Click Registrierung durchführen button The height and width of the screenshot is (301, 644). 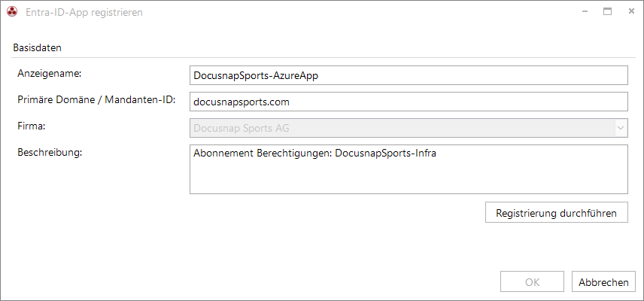click(557, 212)
